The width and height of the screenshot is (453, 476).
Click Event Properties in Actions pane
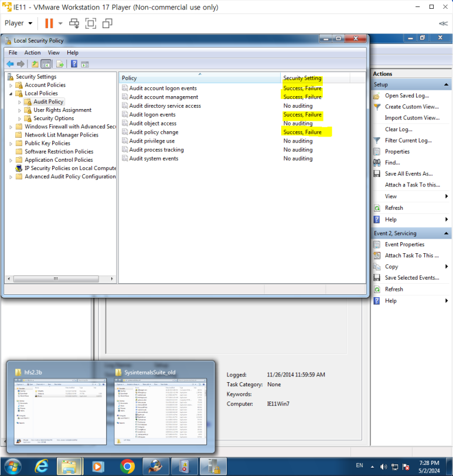coord(404,244)
